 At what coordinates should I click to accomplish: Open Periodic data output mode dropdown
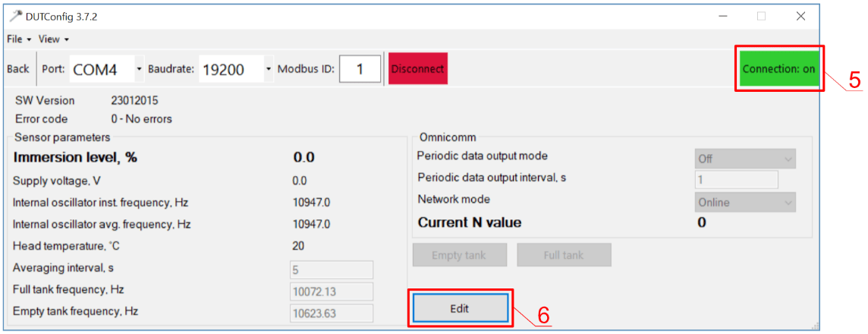(x=745, y=159)
